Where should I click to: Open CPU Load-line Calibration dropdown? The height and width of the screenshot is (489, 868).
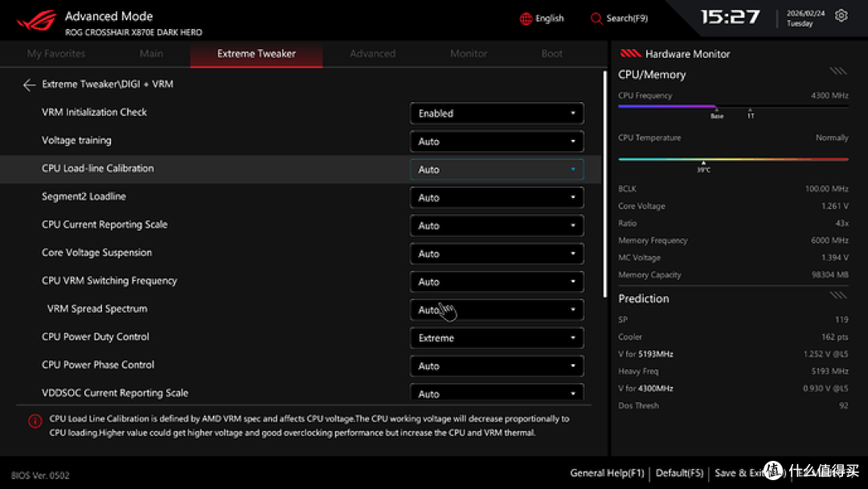[497, 170]
